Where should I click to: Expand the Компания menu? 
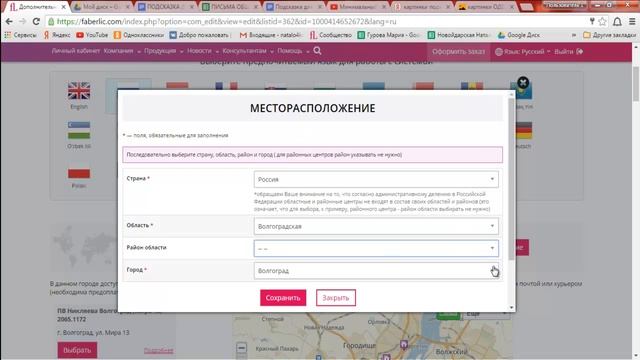[x=122, y=51]
